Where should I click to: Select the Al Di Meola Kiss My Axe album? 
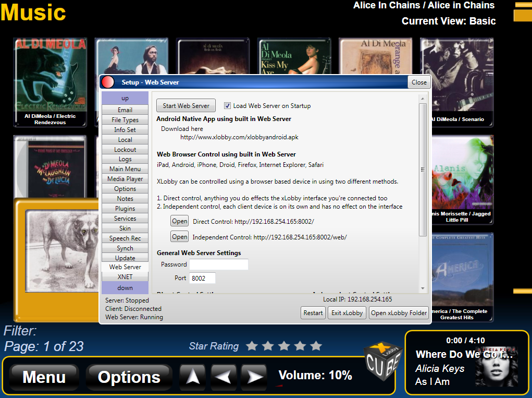294,56
